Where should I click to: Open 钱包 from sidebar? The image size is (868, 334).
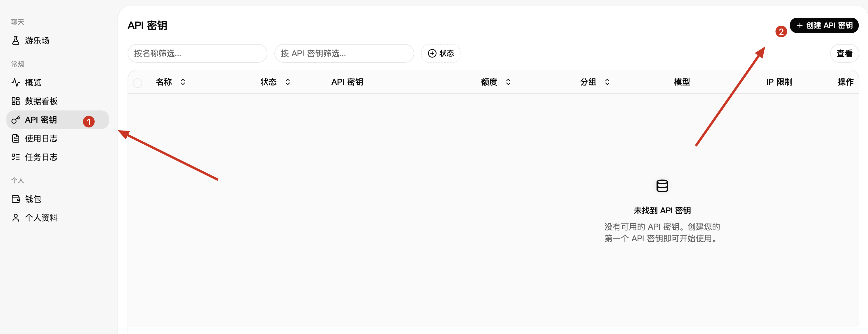click(x=58, y=199)
